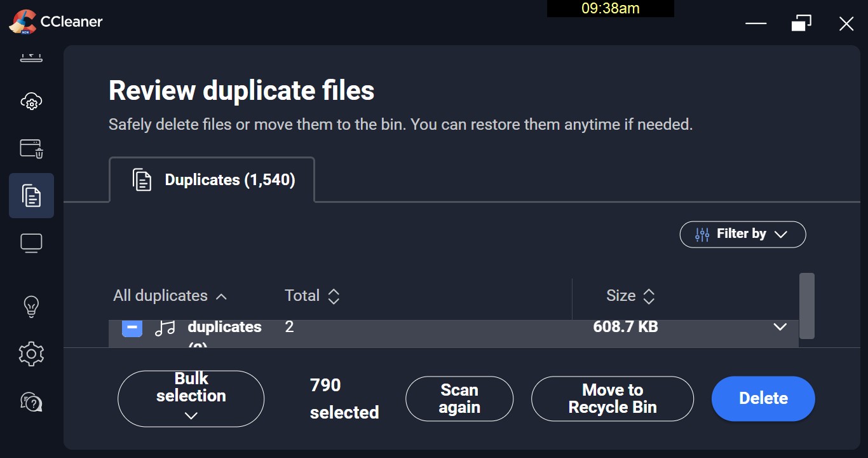Screen dimensions: 868x458
Task: Sort by the Total column
Action: (x=312, y=296)
